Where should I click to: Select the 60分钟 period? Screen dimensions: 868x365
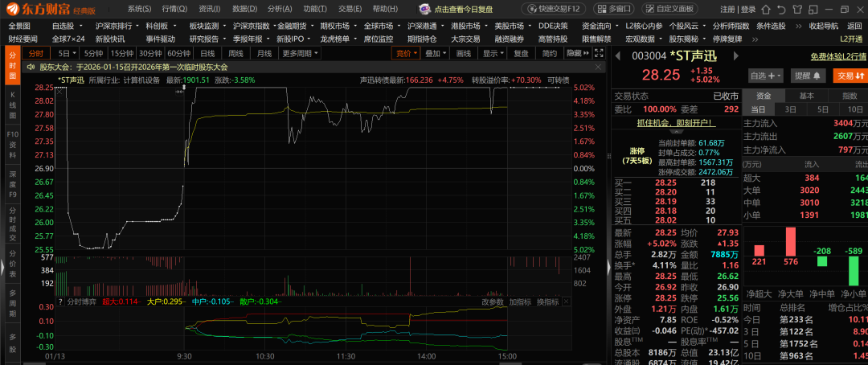(178, 53)
